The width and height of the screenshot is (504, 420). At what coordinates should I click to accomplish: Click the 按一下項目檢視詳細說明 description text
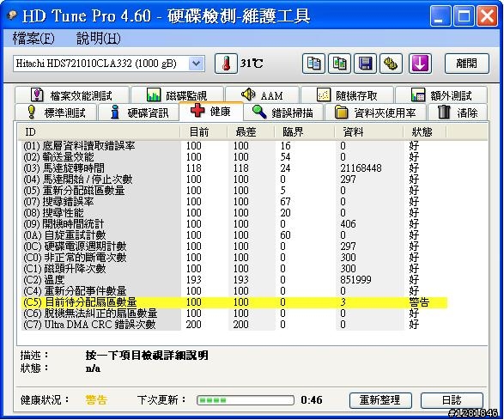(147, 356)
